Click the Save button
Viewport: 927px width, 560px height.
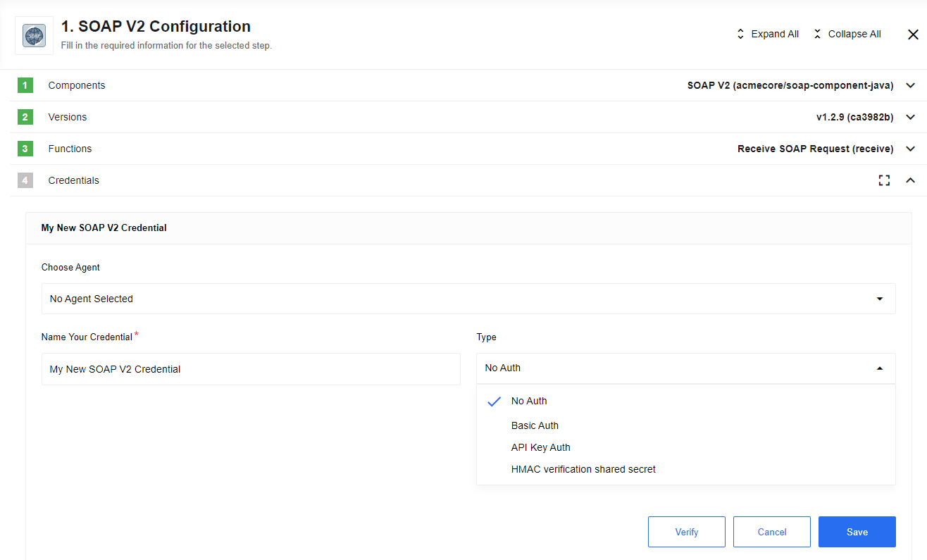tap(857, 532)
